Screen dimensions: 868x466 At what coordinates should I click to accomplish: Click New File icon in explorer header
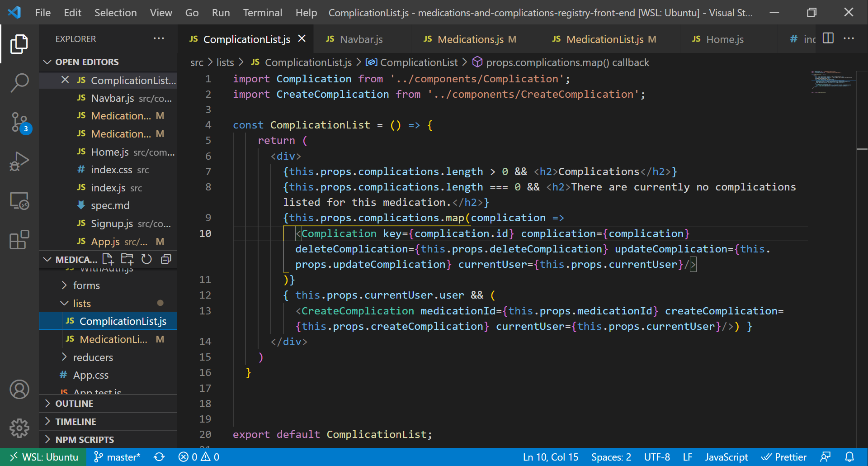tap(108, 259)
